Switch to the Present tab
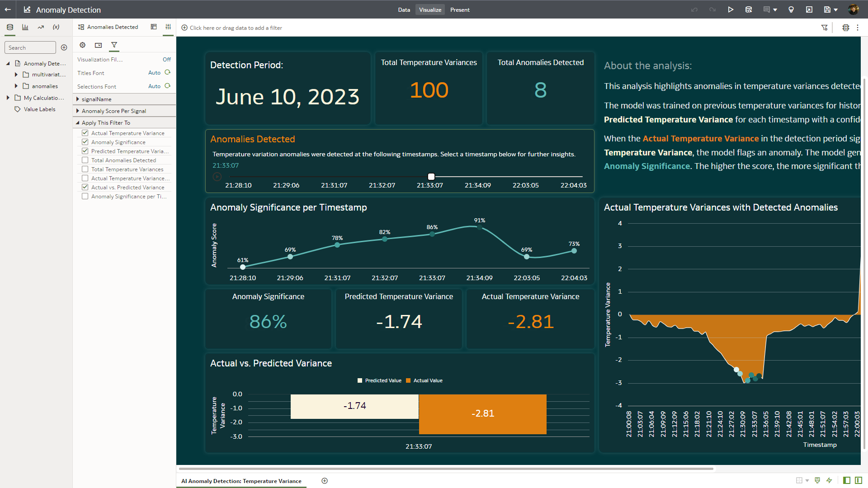 click(460, 9)
